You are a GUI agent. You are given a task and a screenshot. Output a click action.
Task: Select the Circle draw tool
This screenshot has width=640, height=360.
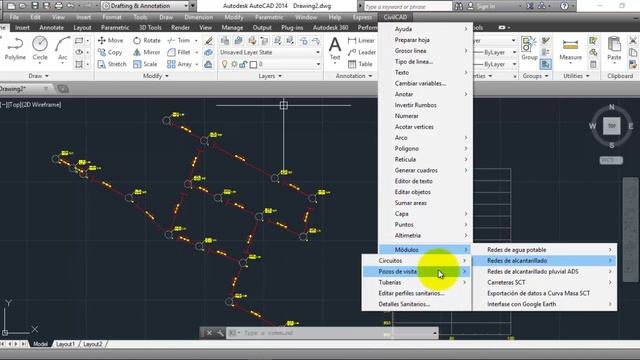(40, 49)
